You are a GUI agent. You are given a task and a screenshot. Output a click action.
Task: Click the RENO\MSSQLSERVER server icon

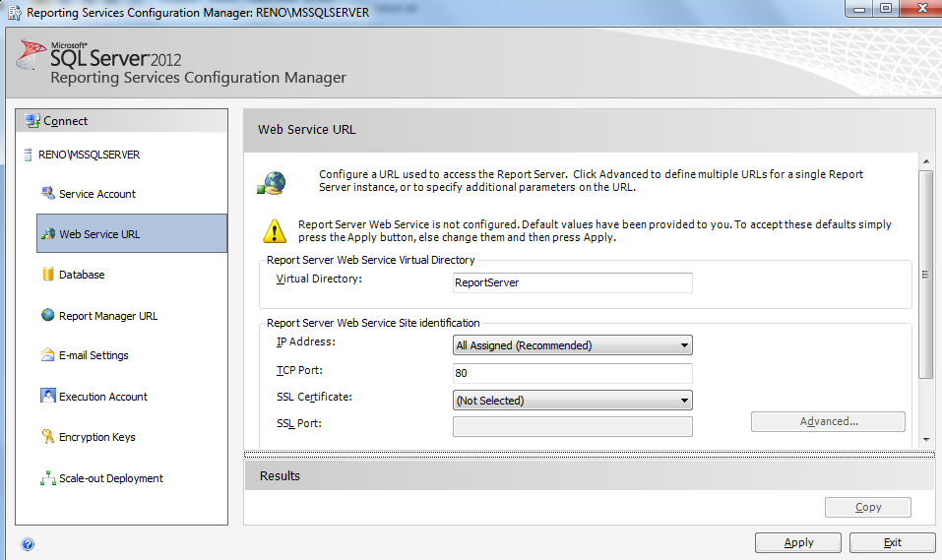click(28, 155)
